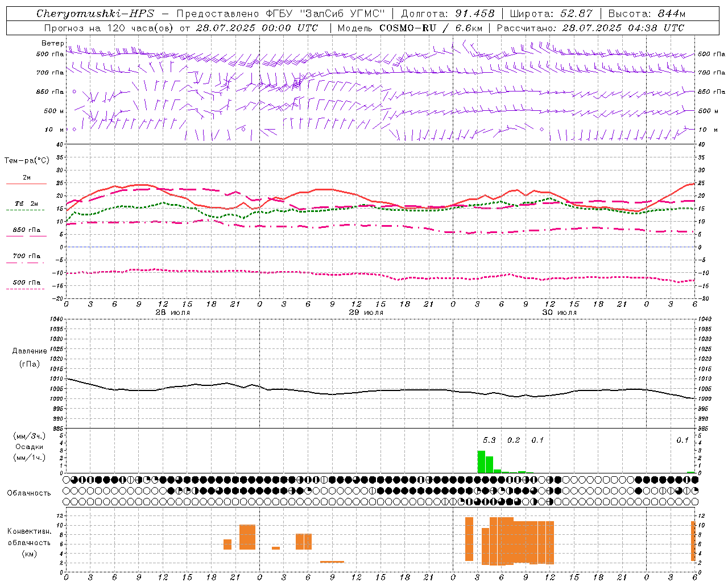Click the computed time Рассчитано: 28.07.2025 04:38 UTC
Image resolution: width=728 pixels, height=582 pixels.
pyautogui.click(x=591, y=28)
